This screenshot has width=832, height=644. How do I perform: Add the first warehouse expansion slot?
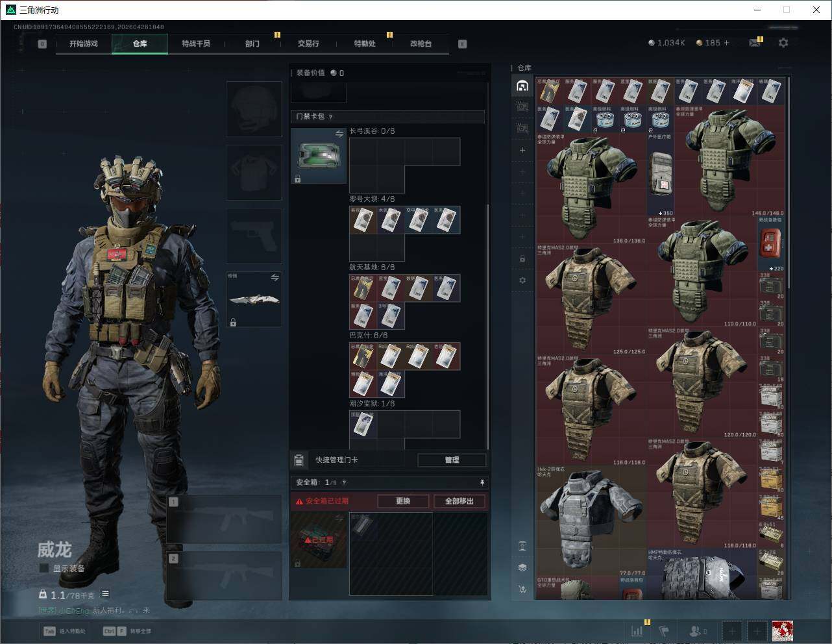(522, 150)
